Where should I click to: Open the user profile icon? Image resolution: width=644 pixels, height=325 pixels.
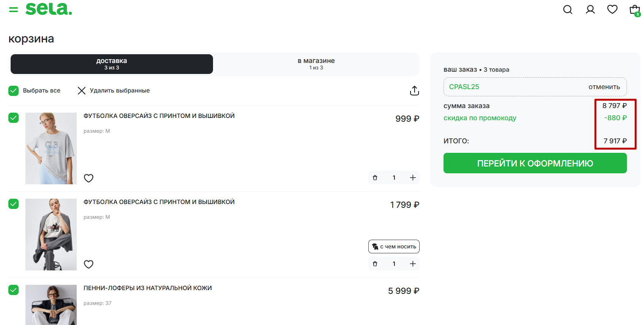tap(590, 9)
